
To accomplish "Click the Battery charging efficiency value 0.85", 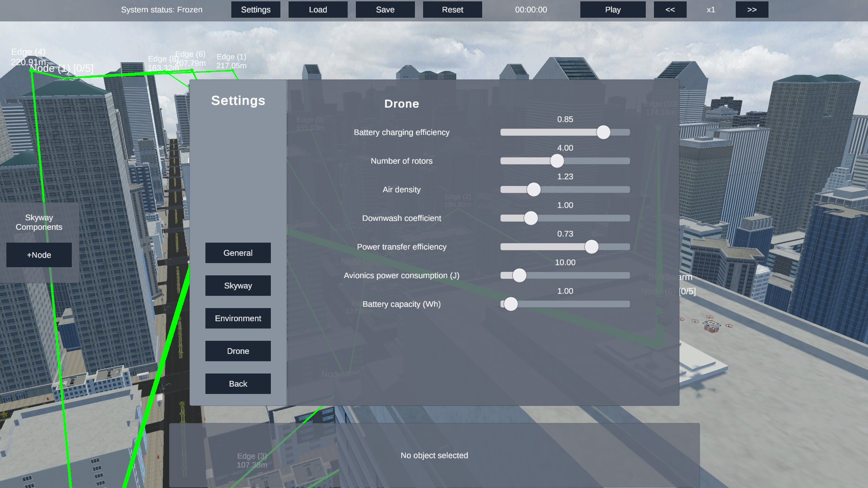I will [565, 119].
